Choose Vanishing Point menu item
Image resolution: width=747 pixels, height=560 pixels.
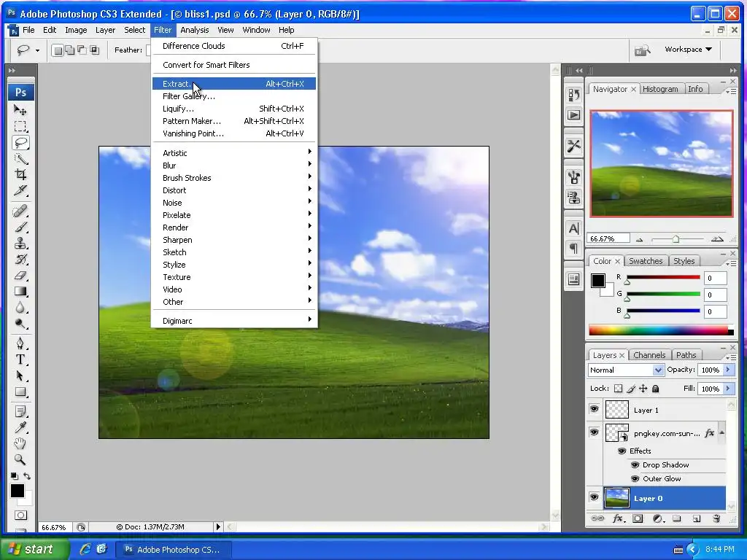coord(234,133)
